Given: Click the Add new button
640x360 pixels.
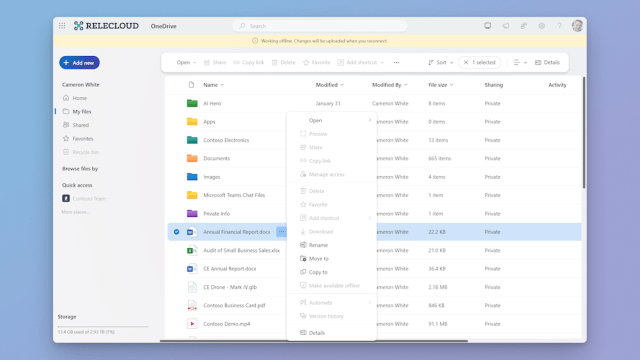Looking at the screenshot, I should 79,62.
